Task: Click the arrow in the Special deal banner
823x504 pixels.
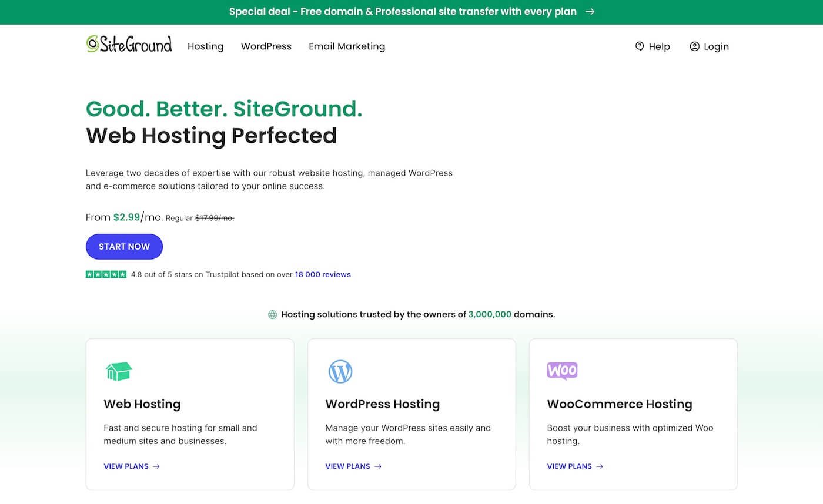Action: 590,12
